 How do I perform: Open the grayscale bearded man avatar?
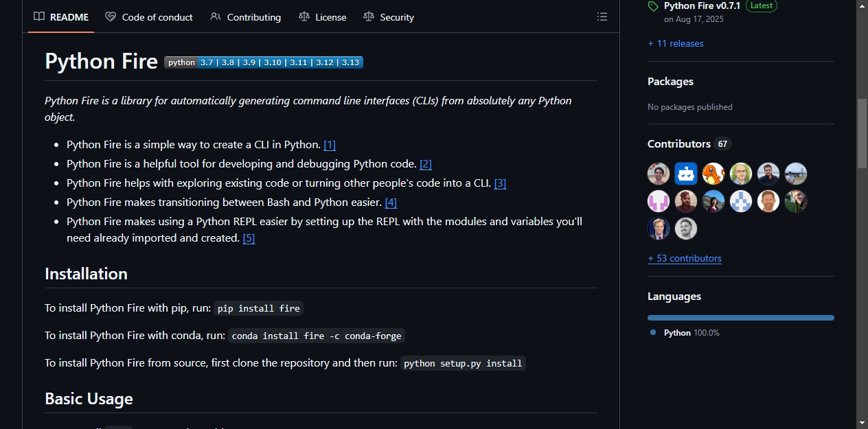click(x=686, y=229)
